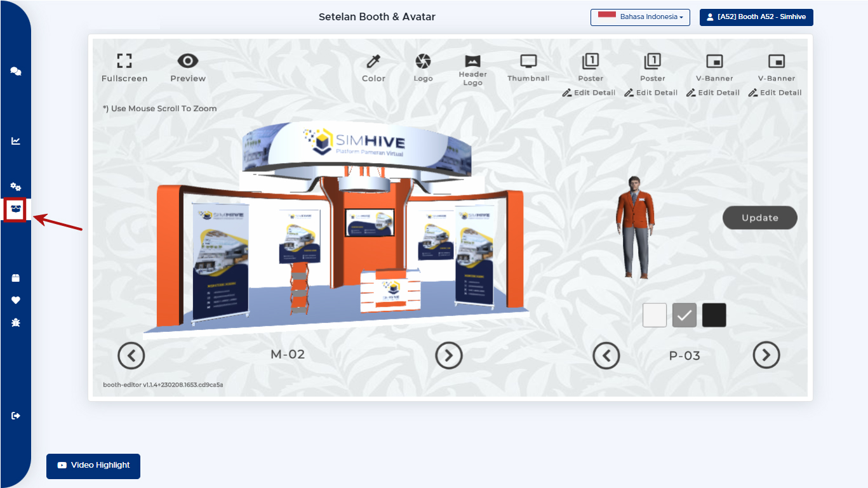Viewport: 868px width, 488px height.
Task: Show next booth model after M-02
Action: [x=449, y=355]
